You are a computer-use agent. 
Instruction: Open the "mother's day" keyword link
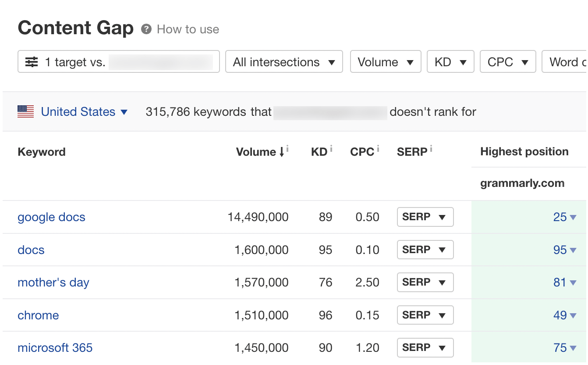[x=53, y=283]
